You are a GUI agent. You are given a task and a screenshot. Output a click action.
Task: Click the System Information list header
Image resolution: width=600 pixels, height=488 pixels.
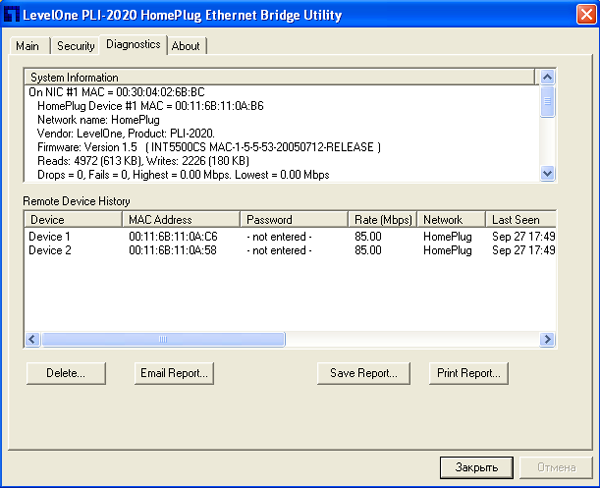279,77
